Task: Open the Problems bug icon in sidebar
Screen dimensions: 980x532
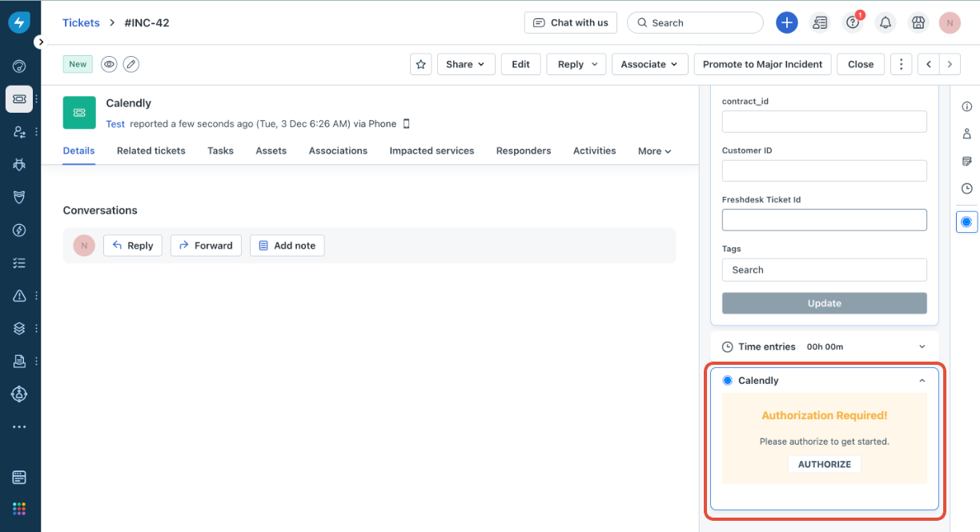Action: (19, 164)
